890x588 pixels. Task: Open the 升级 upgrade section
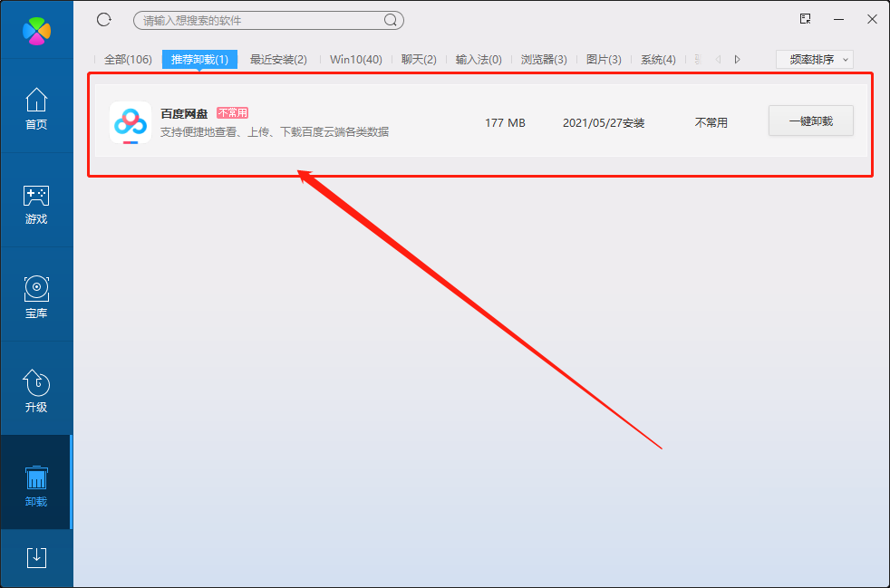coord(36,391)
